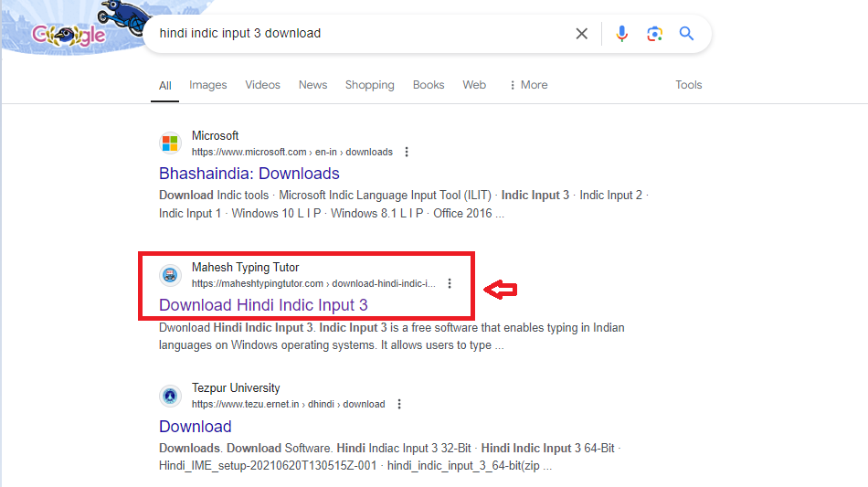Click the maheshtypingtutor.com URL
The height and width of the screenshot is (487, 868).
[313, 283]
